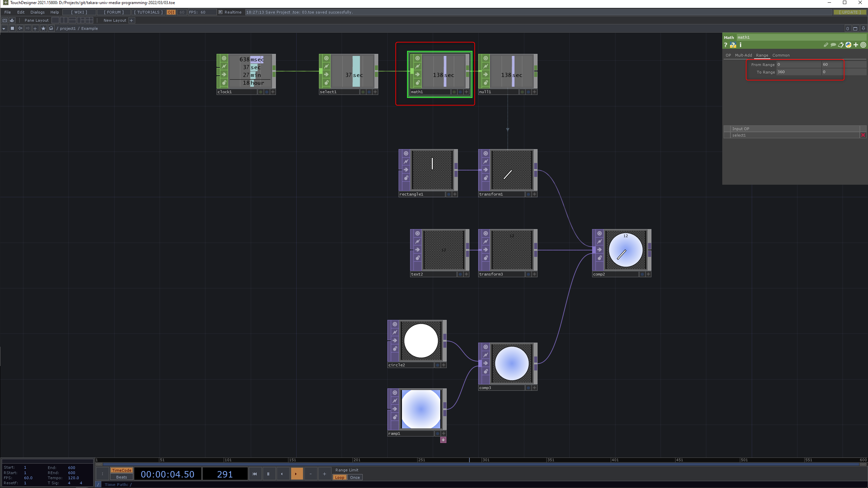This screenshot has height=488, width=868.
Task: Expand the math1 node's plus corner button
Action: click(466, 92)
